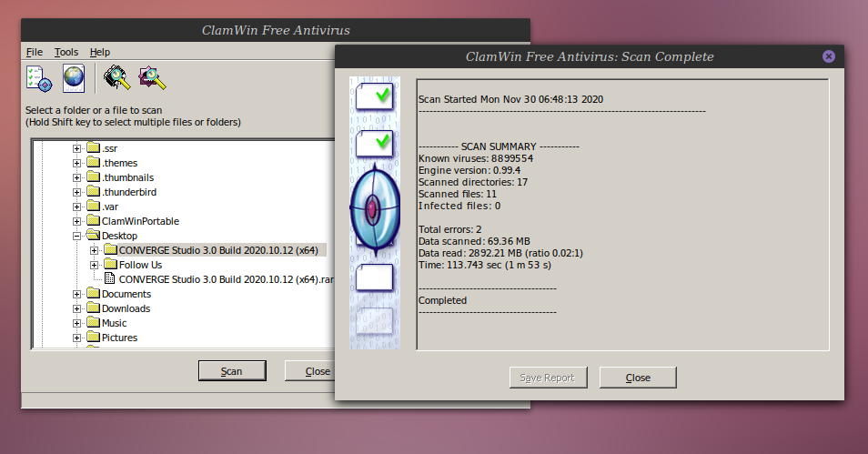This screenshot has height=454, width=868.
Task: Click the Data scanned: 69.36 MB line
Action: tap(474, 241)
